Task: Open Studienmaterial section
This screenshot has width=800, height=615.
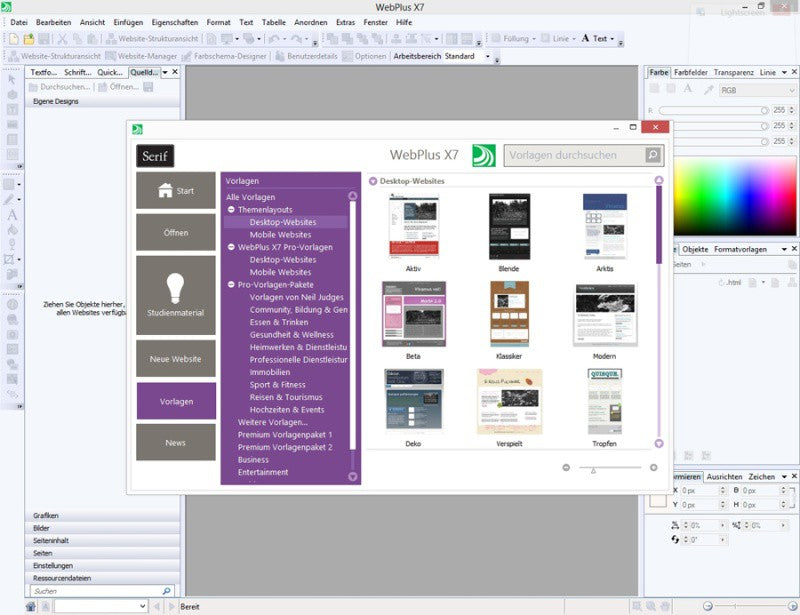Action: 176,295
